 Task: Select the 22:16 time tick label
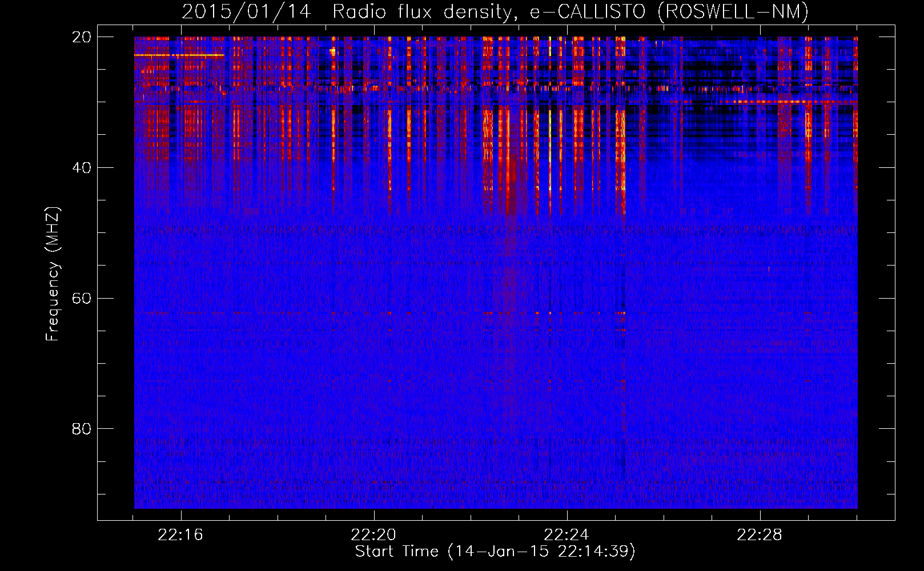click(180, 535)
